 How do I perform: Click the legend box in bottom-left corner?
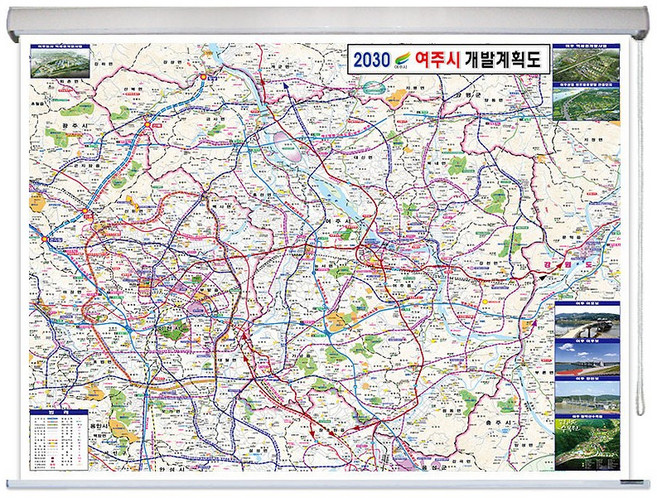pos(57,440)
